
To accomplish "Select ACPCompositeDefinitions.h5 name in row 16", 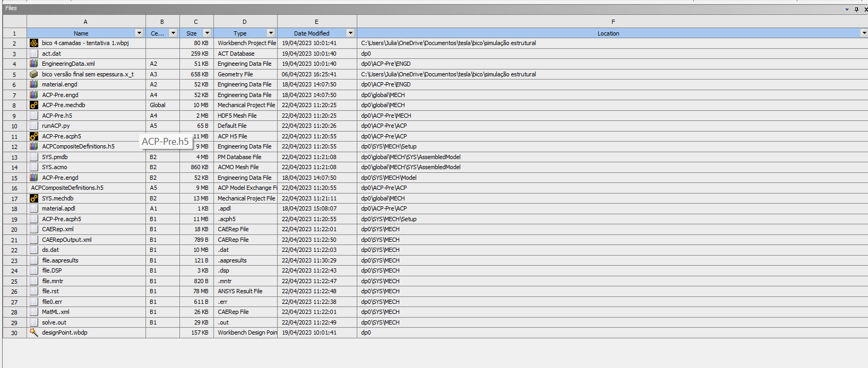I will [x=67, y=188].
